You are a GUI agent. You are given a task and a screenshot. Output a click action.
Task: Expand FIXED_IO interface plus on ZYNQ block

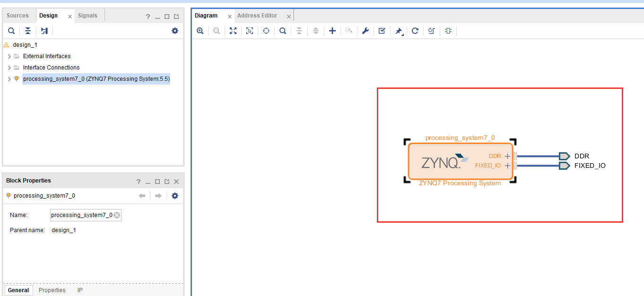507,165
